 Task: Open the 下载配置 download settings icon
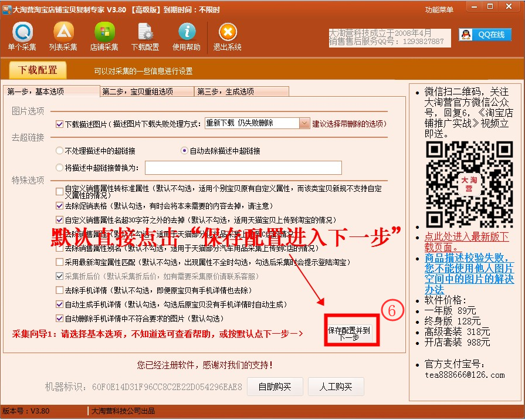click(145, 36)
